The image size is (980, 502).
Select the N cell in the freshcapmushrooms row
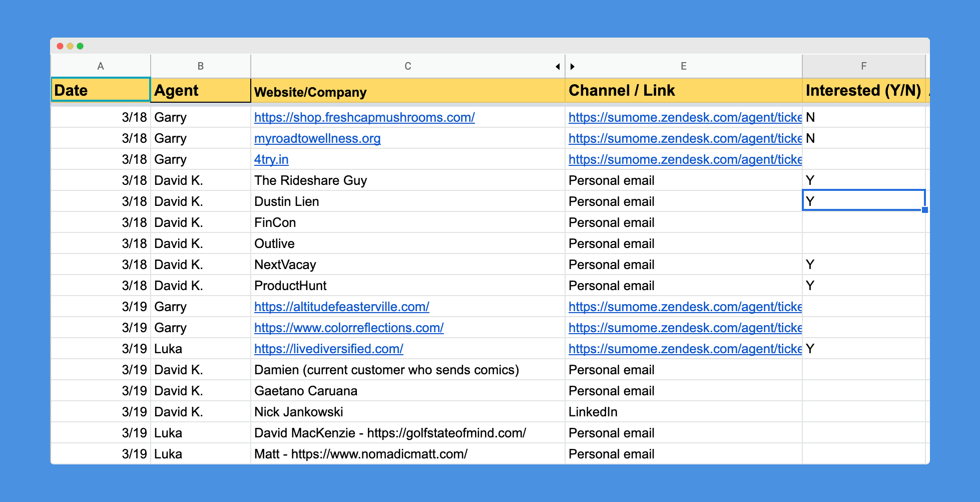pyautogui.click(x=864, y=117)
